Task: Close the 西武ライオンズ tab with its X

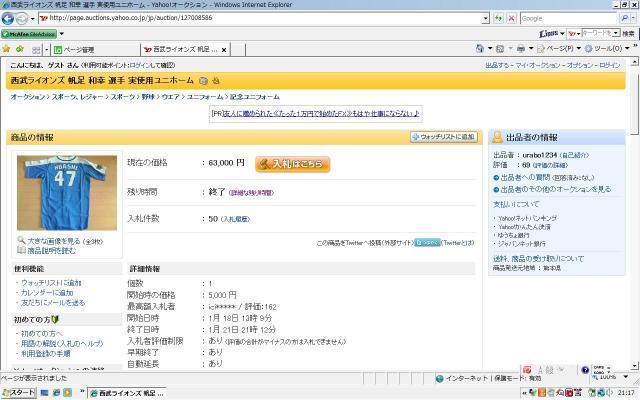Action: (224, 50)
